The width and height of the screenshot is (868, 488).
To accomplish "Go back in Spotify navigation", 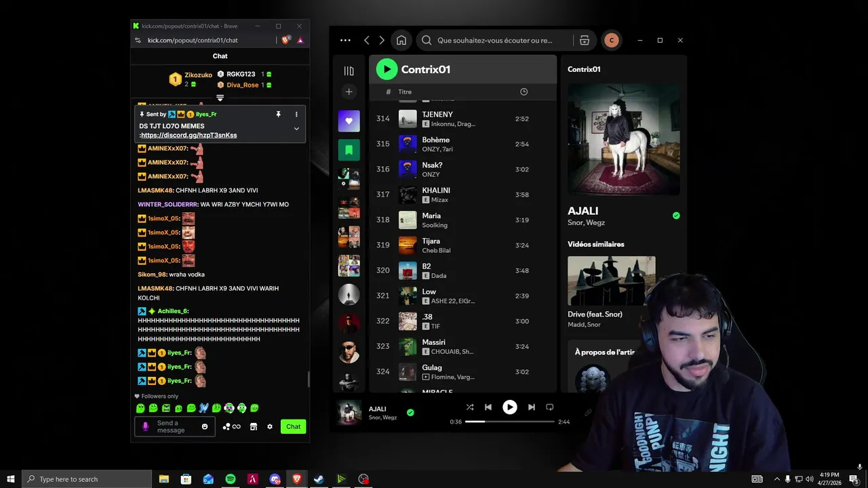I will tap(367, 40).
